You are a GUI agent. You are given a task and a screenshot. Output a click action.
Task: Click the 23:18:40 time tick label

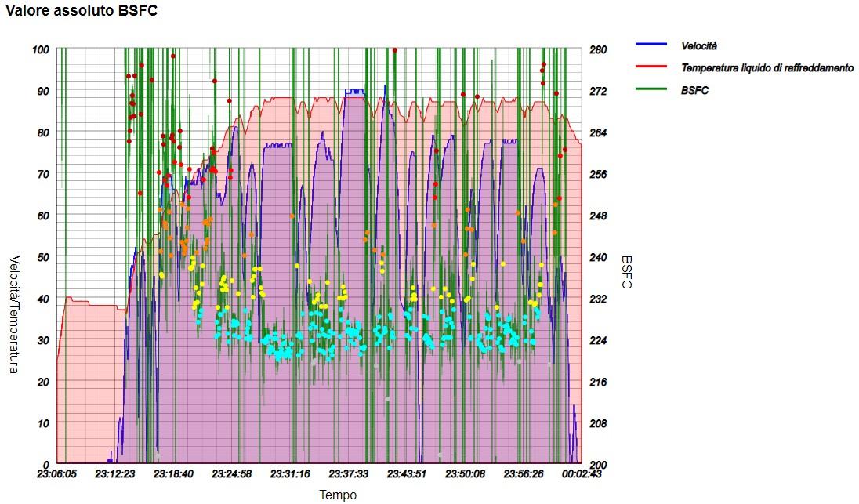point(172,474)
